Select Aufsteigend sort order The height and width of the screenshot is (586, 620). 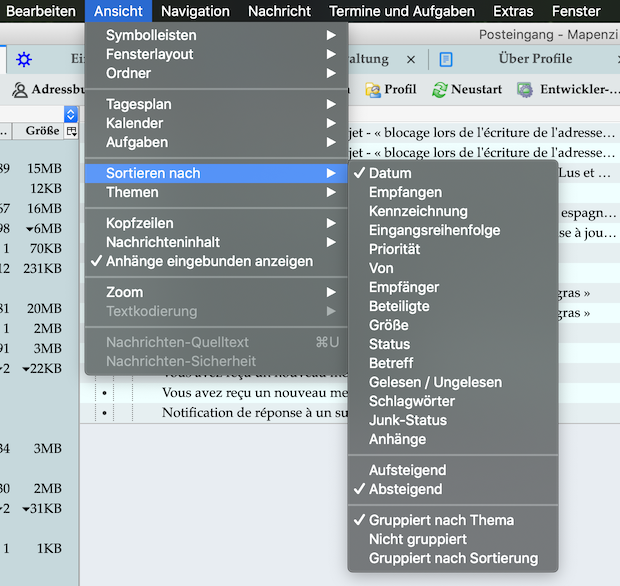click(407, 470)
